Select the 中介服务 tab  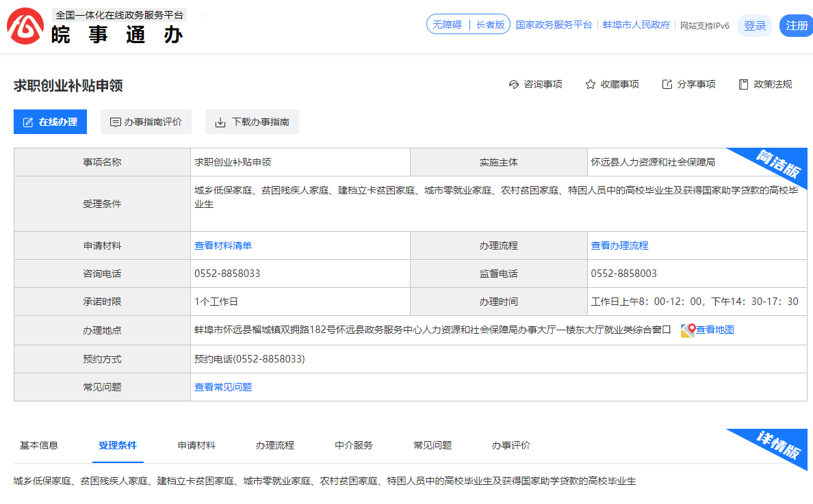[x=354, y=445]
